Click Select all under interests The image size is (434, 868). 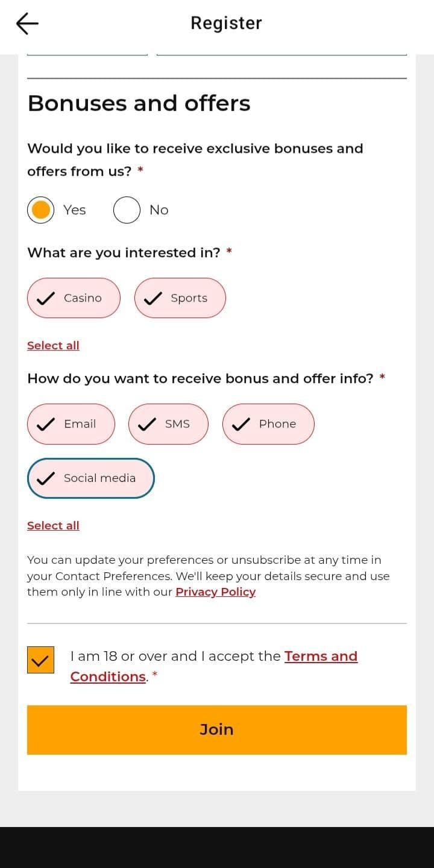[53, 346]
